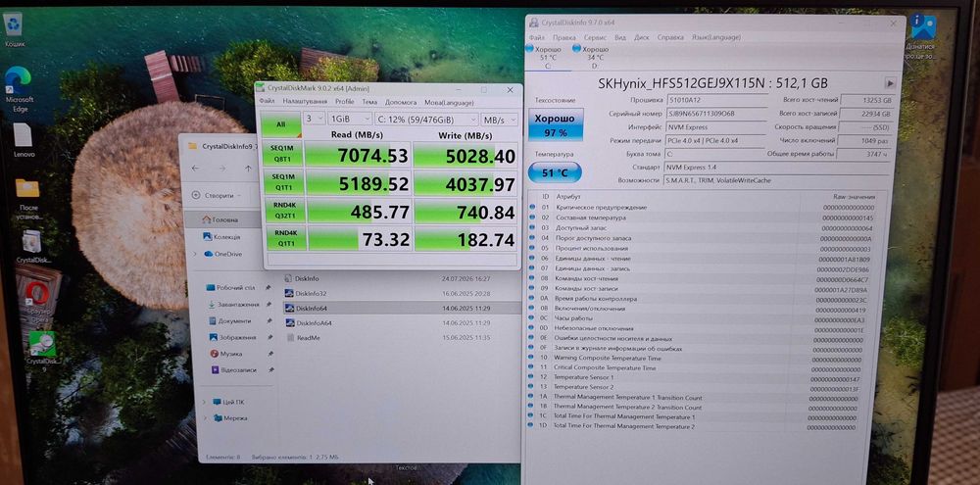This screenshot has width=980, height=485.
Task: Click next-disk arrow in CrystalDiskInfo
Action: click(890, 83)
